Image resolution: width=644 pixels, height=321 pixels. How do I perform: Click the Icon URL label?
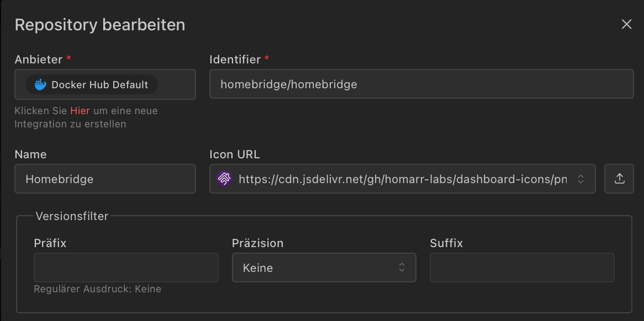point(235,154)
